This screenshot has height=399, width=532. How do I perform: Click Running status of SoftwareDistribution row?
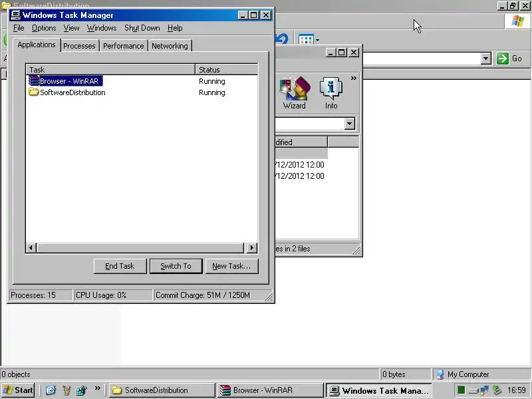(212, 92)
